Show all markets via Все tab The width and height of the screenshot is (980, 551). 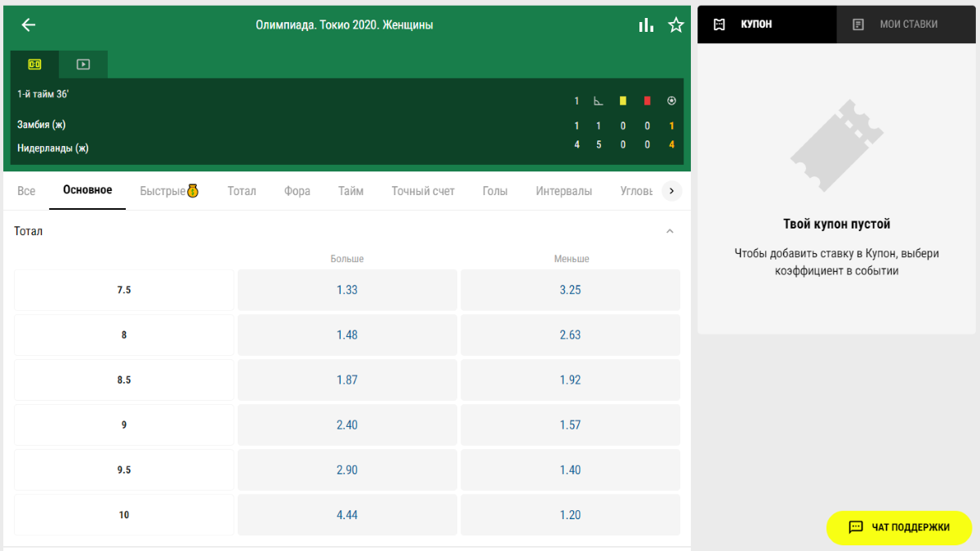[26, 191]
